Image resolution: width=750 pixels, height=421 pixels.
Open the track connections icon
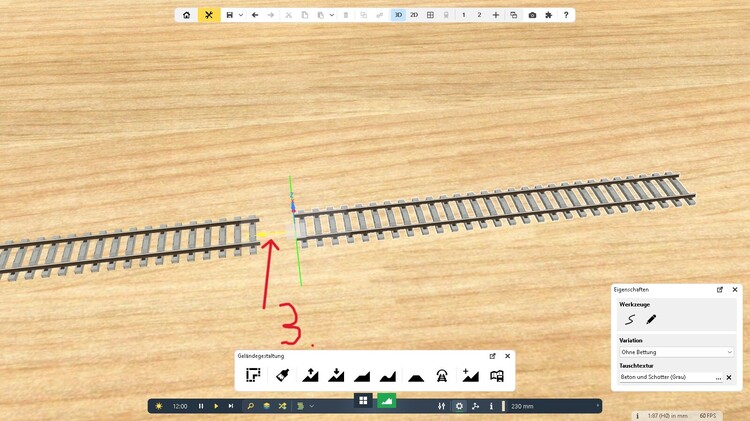coord(475,406)
